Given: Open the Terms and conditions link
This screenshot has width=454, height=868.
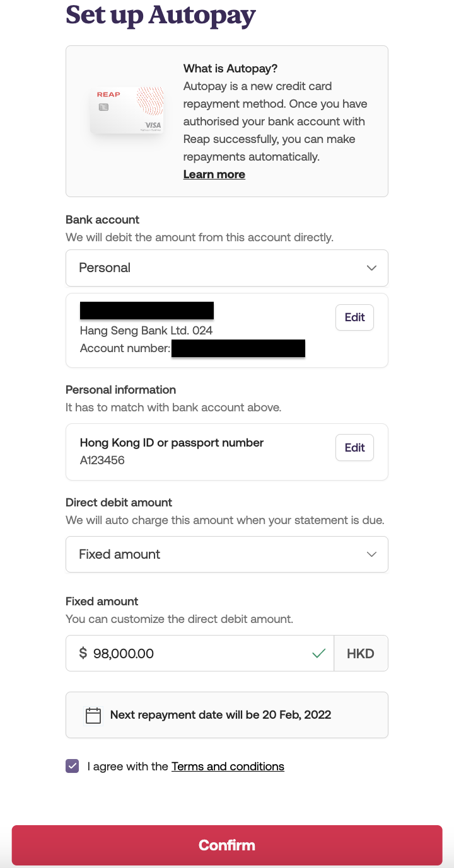Looking at the screenshot, I should [228, 767].
